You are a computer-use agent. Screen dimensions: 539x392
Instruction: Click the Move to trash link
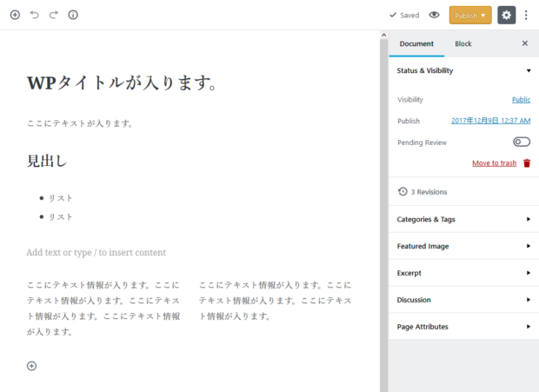pyautogui.click(x=494, y=163)
